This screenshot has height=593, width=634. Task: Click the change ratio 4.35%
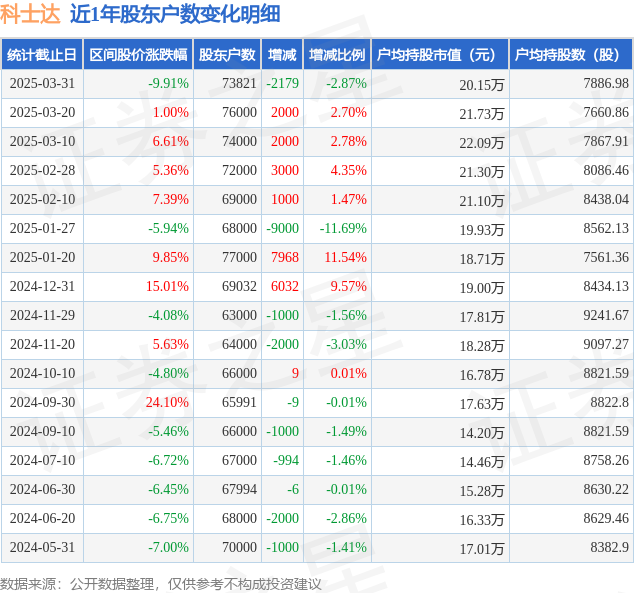(x=349, y=170)
